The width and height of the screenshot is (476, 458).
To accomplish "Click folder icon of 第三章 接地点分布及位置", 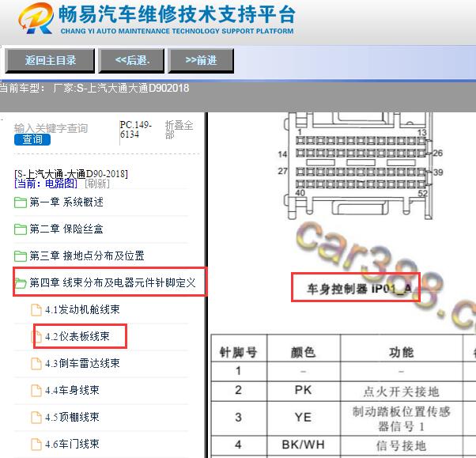I will click(x=21, y=256).
